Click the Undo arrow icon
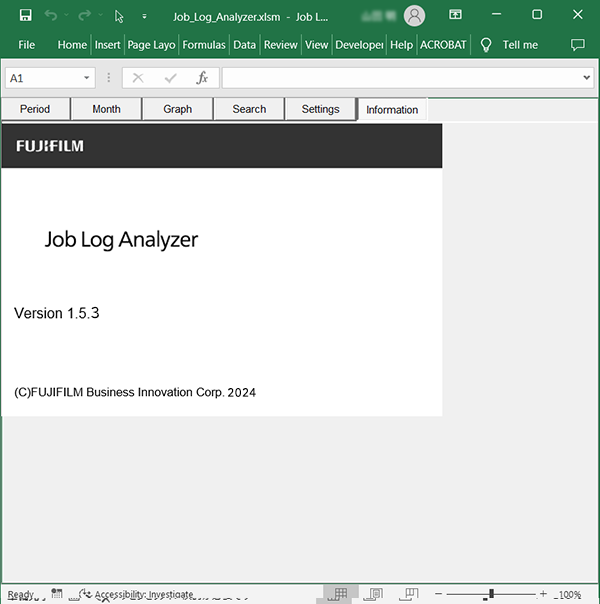Image resolution: width=600 pixels, height=604 pixels. 50,15
